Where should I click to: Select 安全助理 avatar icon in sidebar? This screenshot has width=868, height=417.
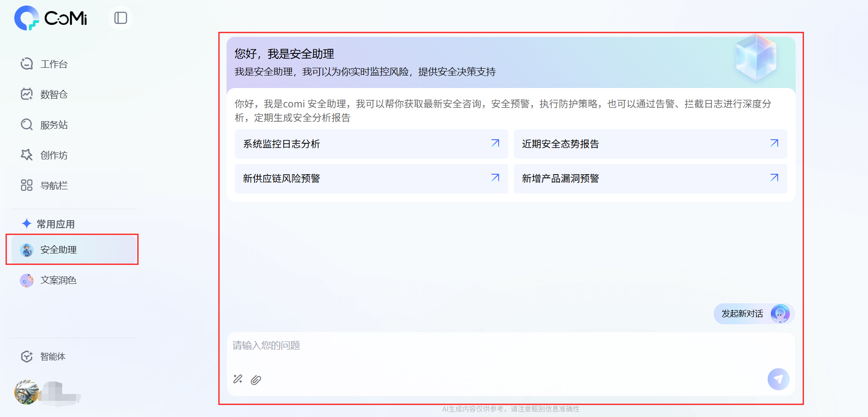(x=27, y=250)
